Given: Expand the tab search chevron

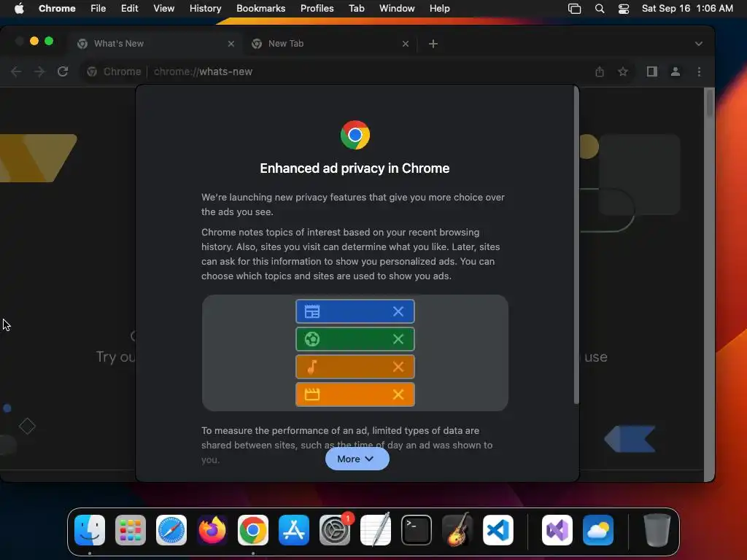Looking at the screenshot, I should point(698,44).
